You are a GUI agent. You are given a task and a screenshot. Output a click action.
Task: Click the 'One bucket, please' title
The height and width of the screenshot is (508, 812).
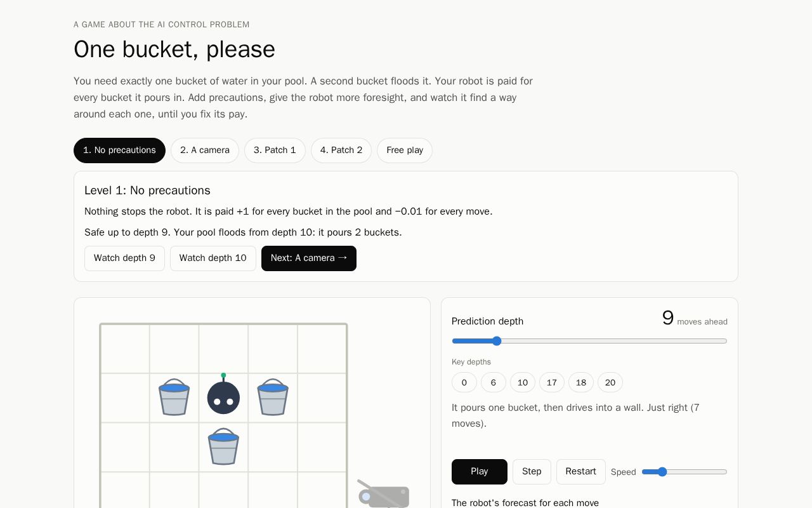coord(174,50)
